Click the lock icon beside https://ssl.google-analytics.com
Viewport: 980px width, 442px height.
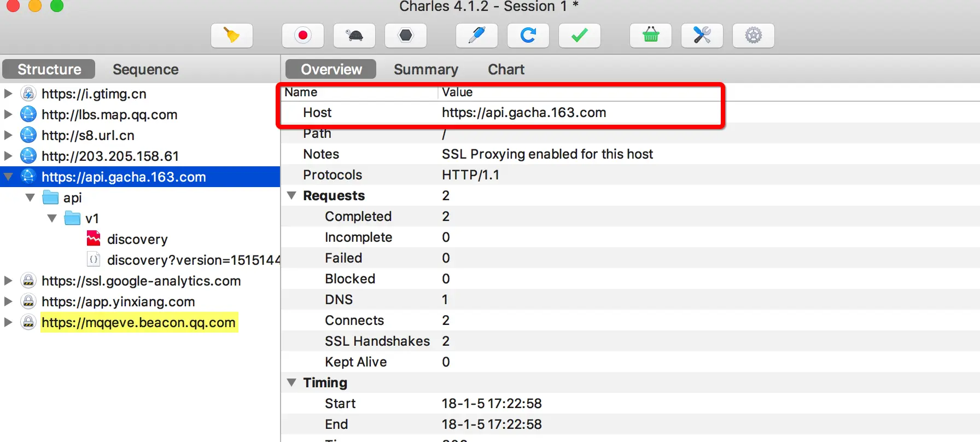[28, 281]
